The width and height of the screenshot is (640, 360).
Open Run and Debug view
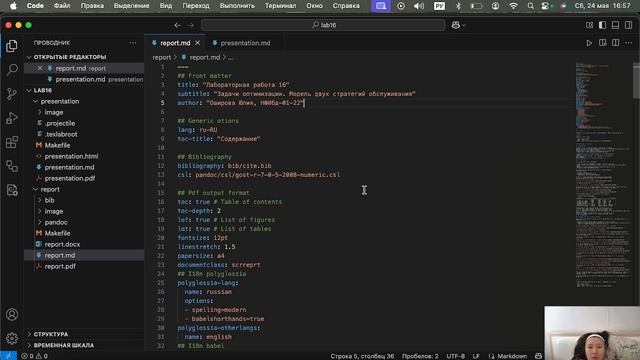(12, 118)
